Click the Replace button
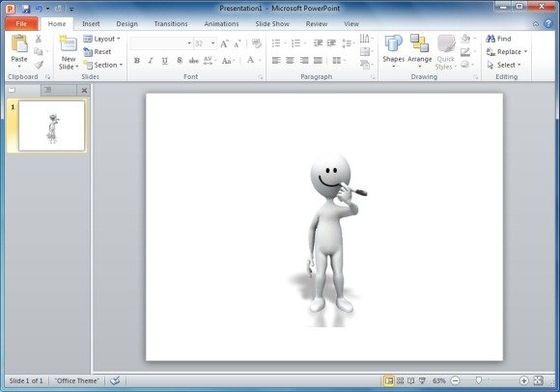Image resolution: width=560 pixels, height=392 pixels. [507, 52]
